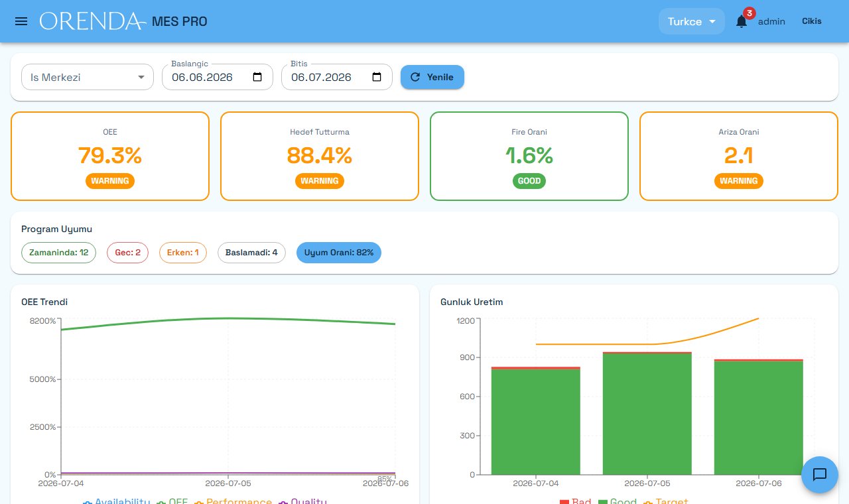Open the admin user account

coord(771,21)
